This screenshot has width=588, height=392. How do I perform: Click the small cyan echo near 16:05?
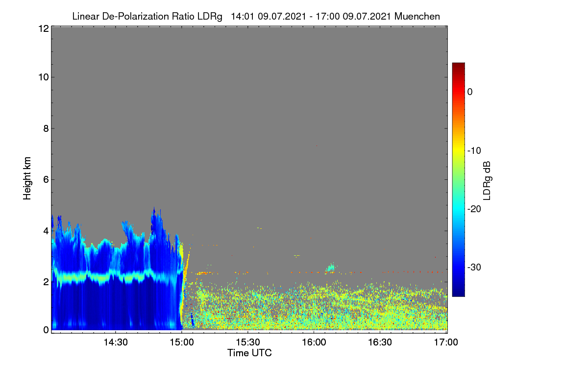[x=331, y=268]
